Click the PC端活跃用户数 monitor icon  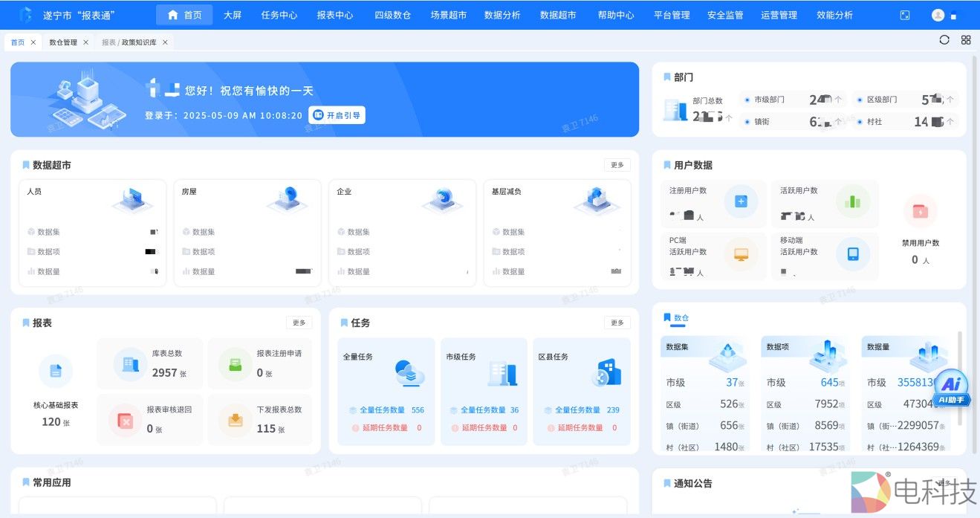click(x=740, y=255)
